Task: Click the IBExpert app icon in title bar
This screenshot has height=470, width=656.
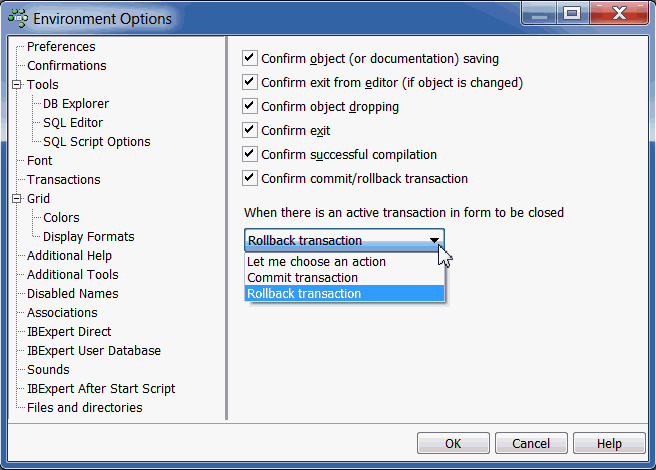Action: pos(18,18)
